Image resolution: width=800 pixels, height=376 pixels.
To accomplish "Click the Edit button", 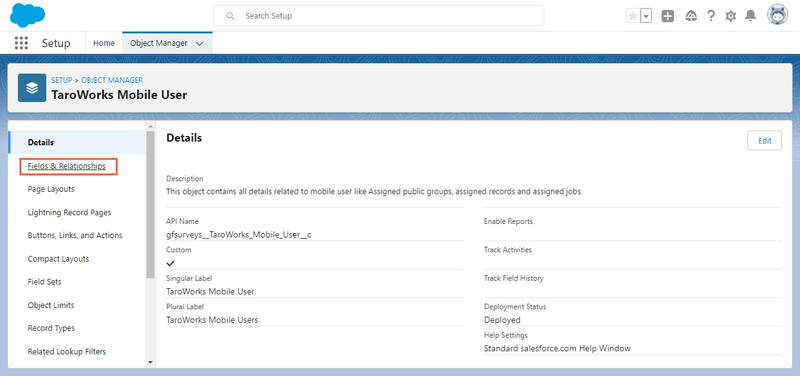I will click(764, 141).
